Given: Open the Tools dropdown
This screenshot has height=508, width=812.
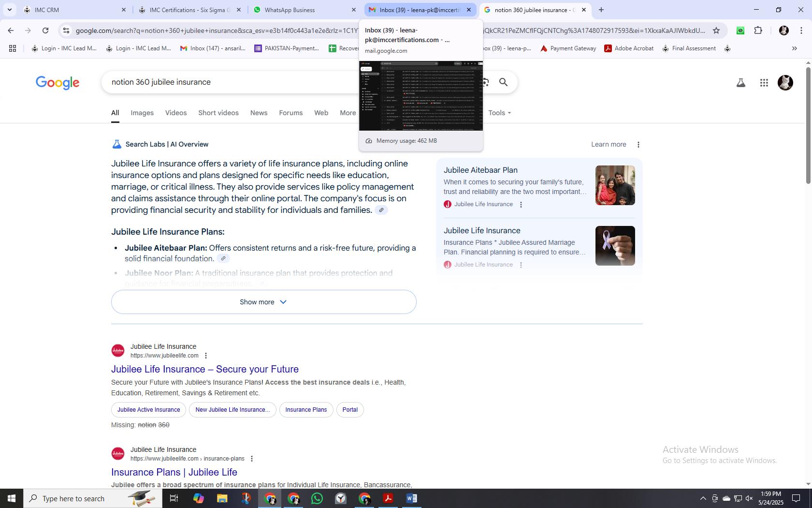Looking at the screenshot, I should (500, 113).
